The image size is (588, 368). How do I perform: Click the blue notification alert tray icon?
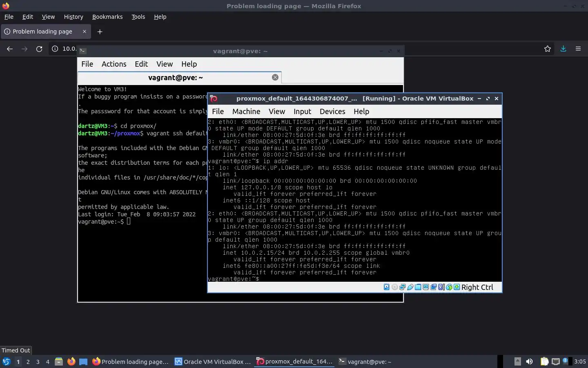coord(565,361)
